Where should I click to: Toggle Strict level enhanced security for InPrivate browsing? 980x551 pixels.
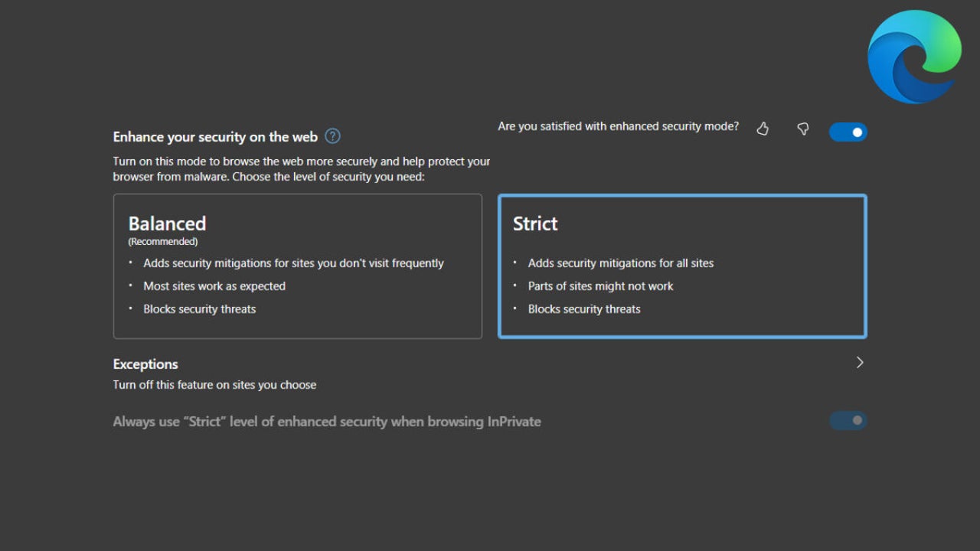click(848, 421)
